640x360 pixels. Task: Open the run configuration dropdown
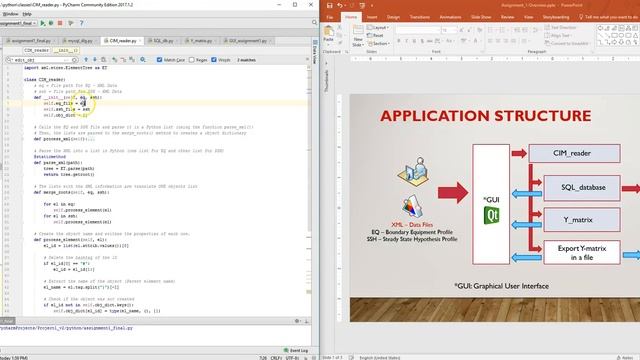pos(18,23)
